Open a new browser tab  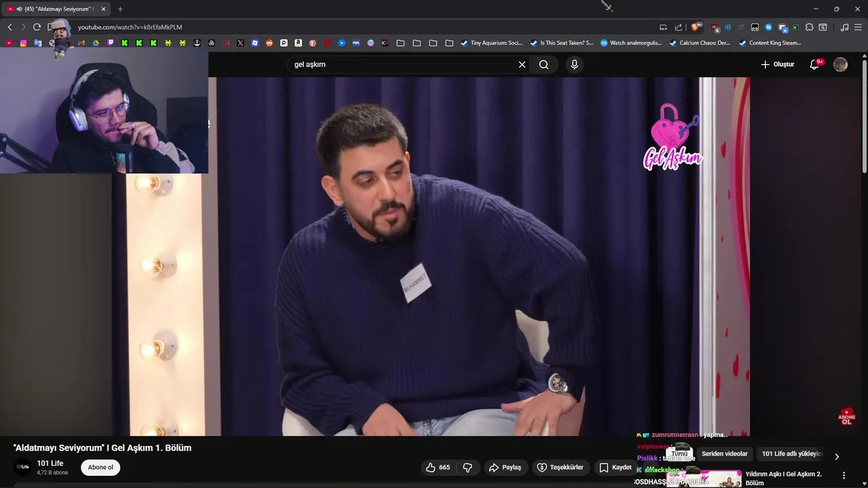pyautogui.click(x=120, y=9)
